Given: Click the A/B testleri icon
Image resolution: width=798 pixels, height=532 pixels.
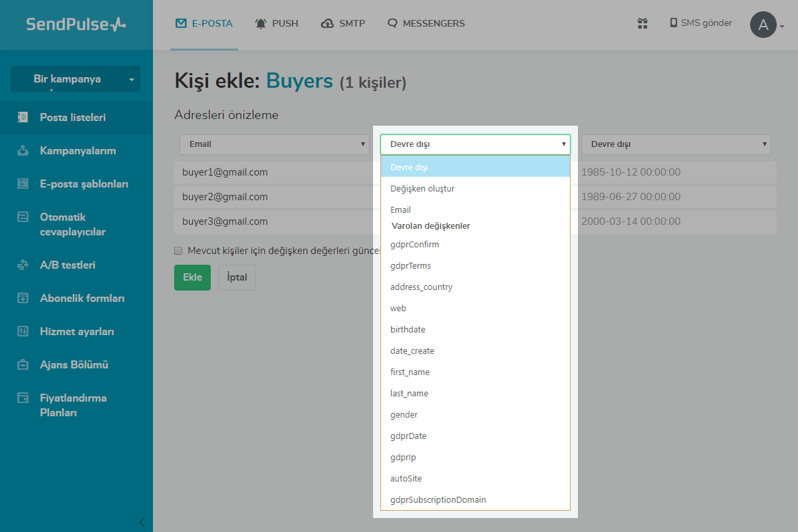Looking at the screenshot, I should [x=23, y=265].
